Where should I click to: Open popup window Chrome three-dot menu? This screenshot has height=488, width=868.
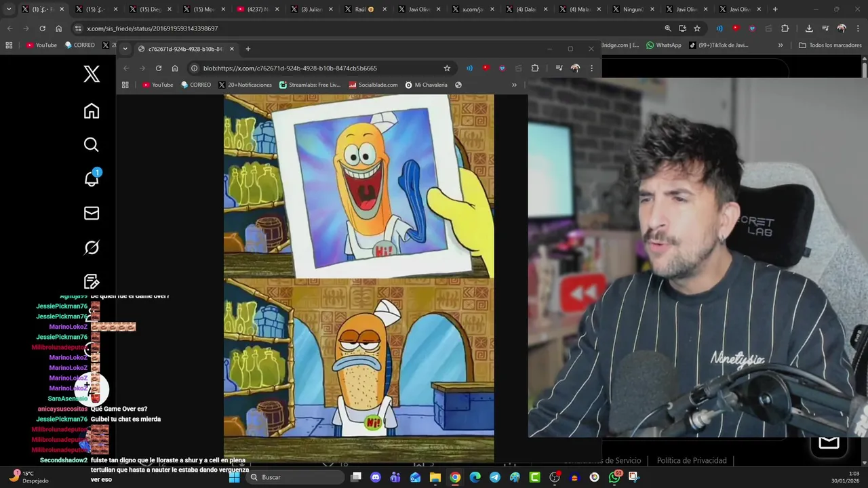[x=591, y=68]
